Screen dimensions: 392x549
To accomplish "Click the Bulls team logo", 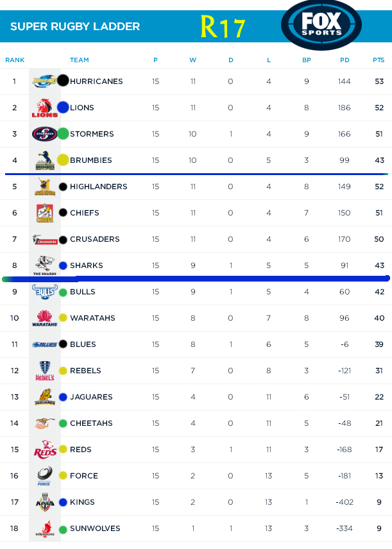I will 44,292.
